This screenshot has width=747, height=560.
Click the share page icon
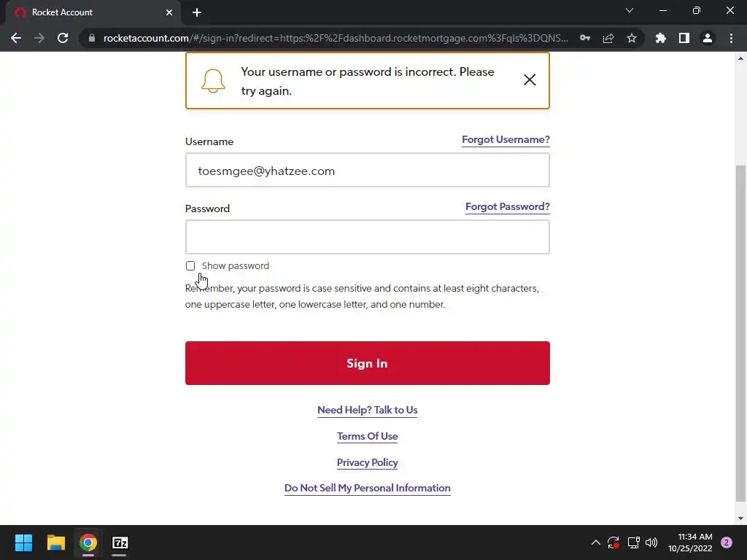coord(608,38)
